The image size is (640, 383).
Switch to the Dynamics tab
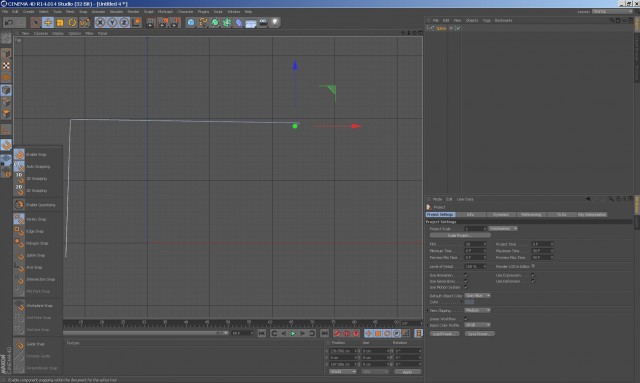point(501,214)
